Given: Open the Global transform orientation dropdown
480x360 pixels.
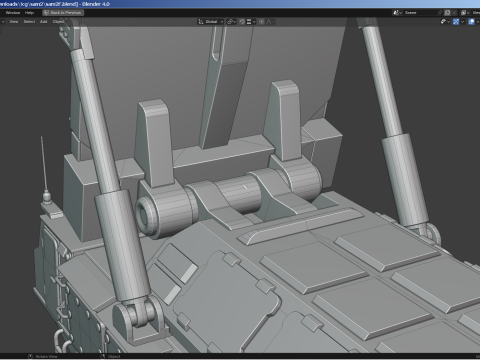Looking at the screenshot, I should (211, 22).
